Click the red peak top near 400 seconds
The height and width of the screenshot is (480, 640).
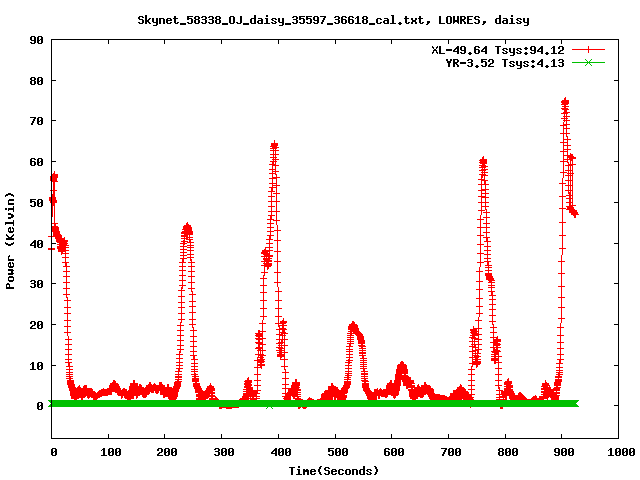[x=274, y=145]
